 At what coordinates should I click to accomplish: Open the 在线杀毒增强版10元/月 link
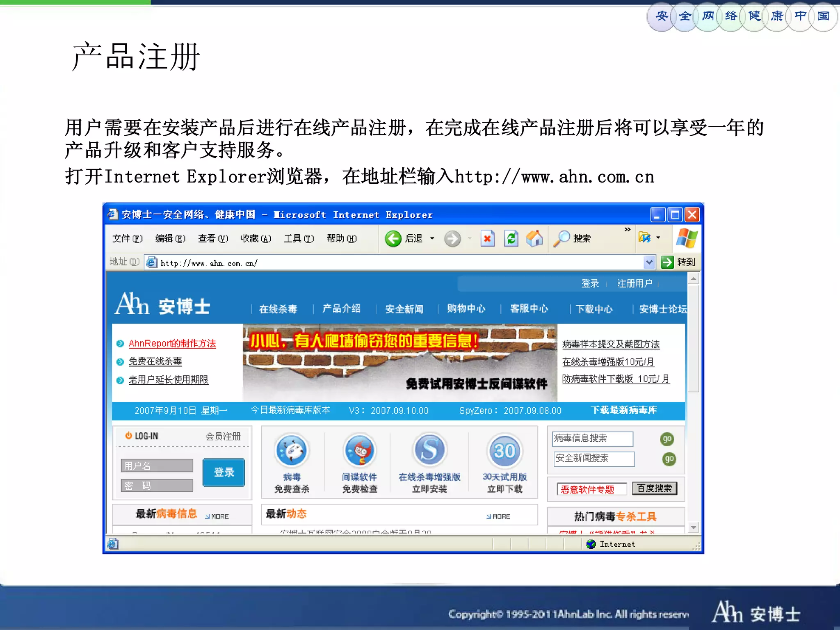click(608, 362)
